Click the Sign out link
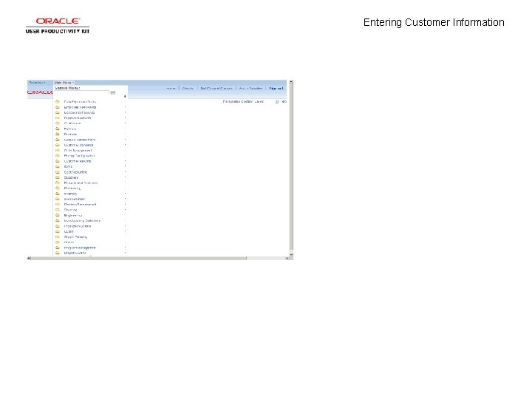532x399 pixels. 276,88
